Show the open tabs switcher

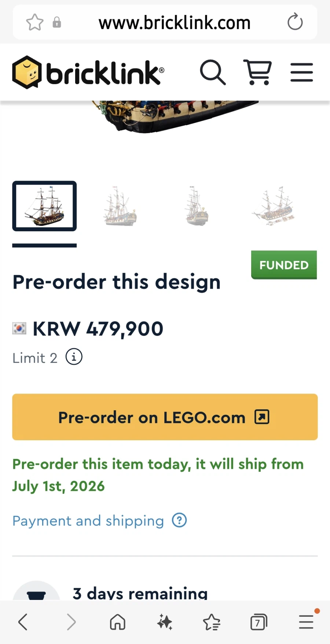[x=258, y=622]
